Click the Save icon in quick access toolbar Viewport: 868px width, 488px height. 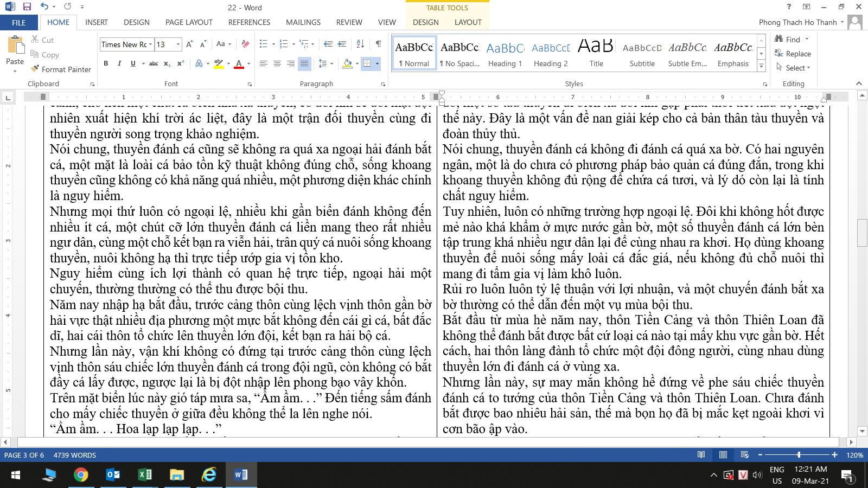(27, 7)
